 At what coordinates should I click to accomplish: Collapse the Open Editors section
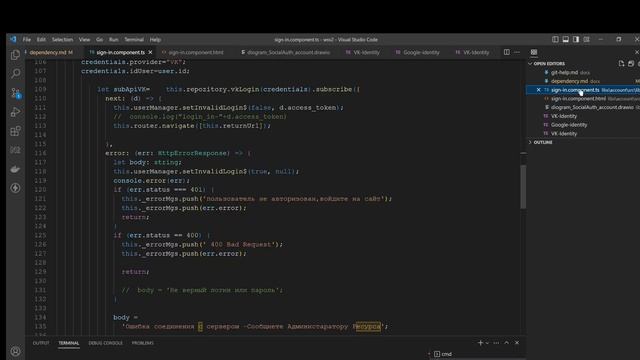tap(549, 64)
